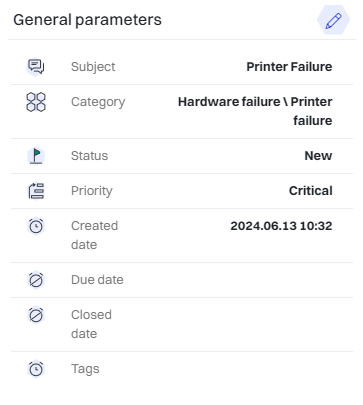Screen dimensions: 363x405
Task: Click the Due date crossed clock icon
Action: (x=36, y=280)
